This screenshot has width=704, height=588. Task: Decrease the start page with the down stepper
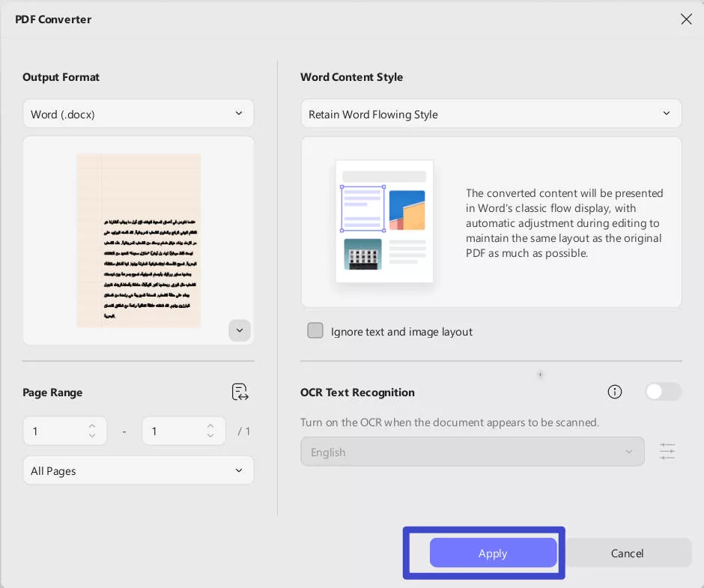pos(91,434)
